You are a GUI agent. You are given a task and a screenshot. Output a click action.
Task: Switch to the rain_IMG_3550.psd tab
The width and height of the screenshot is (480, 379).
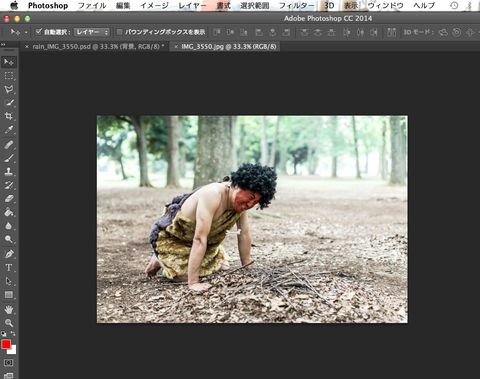tap(95, 47)
